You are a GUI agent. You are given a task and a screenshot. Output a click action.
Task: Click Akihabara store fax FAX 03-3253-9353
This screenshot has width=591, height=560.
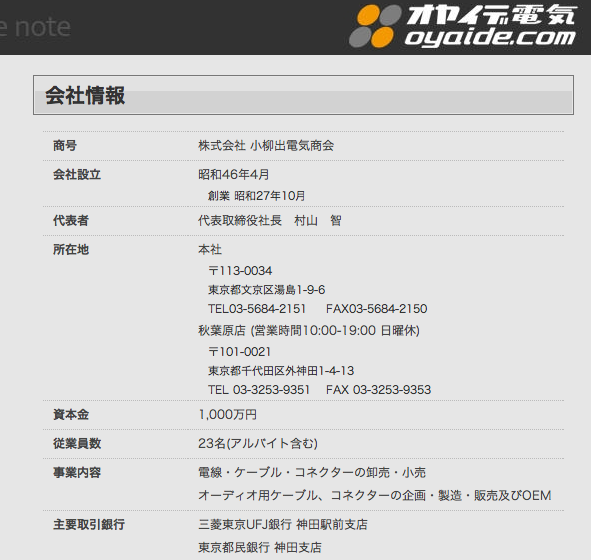(378, 389)
